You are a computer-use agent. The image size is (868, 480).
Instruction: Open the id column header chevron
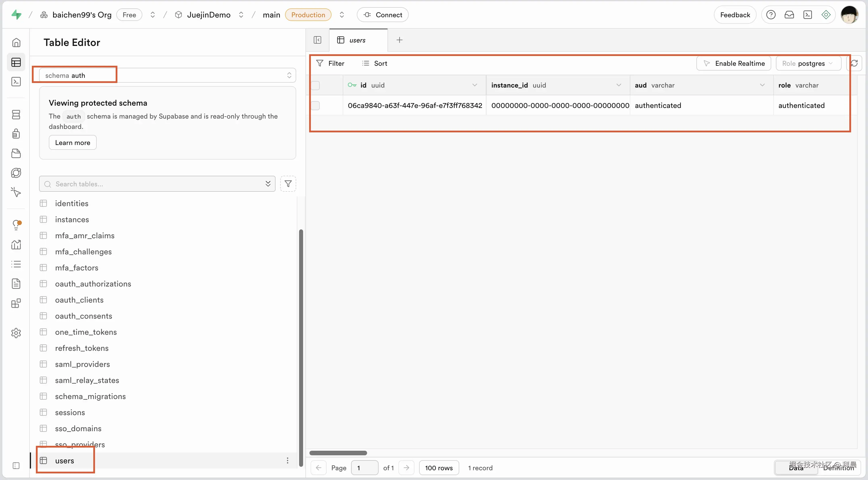click(x=474, y=85)
